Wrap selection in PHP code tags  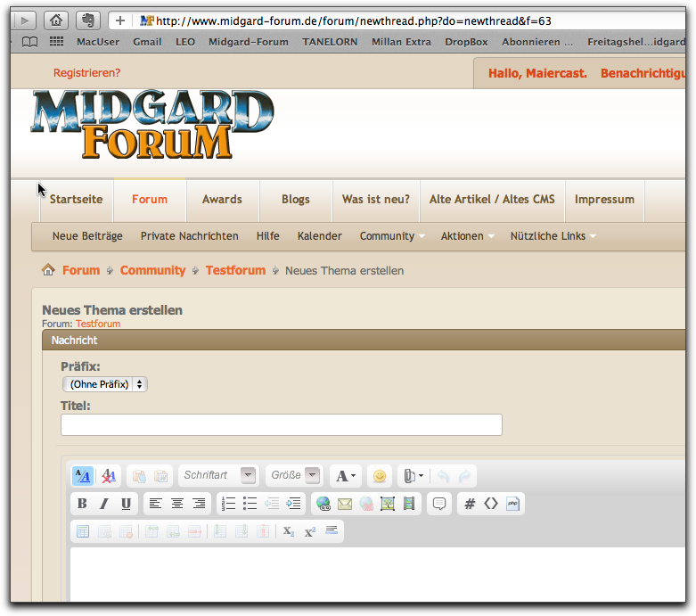coord(512,504)
